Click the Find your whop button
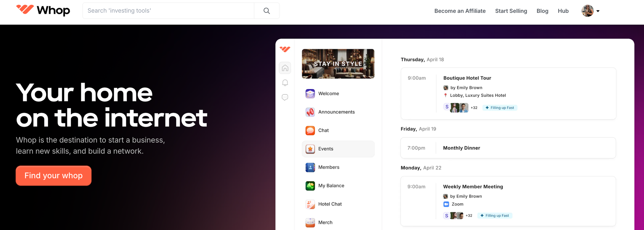Image resolution: width=644 pixels, height=230 pixels. point(53,176)
